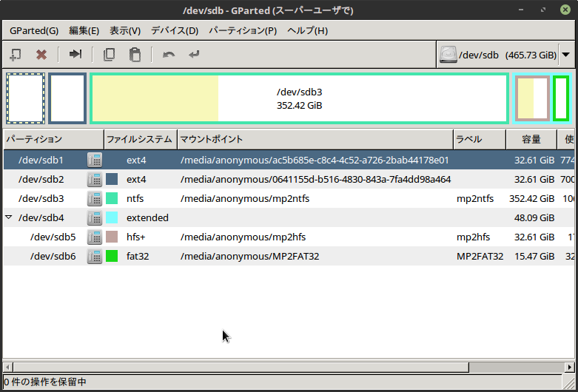The image size is (578, 392).
Task: Select the /dev/sdb5 hfs+ partition row
Action: click(x=222, y=237)
